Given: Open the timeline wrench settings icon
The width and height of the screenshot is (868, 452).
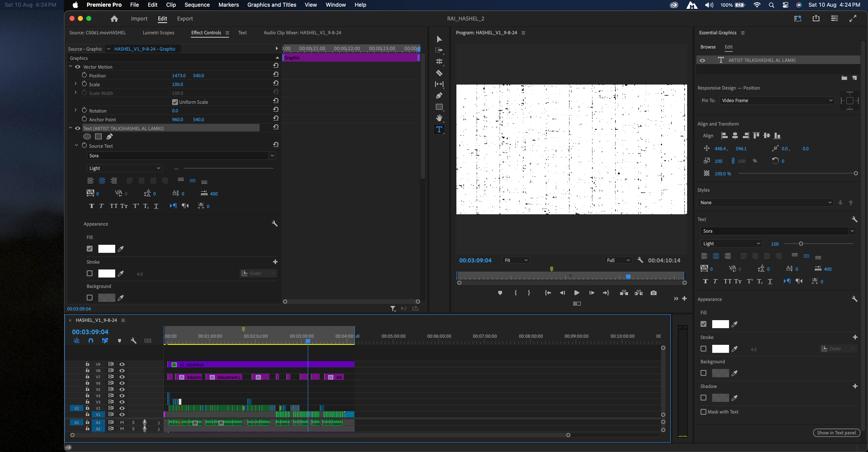Looking at the screenshot, I should point(134,341).
